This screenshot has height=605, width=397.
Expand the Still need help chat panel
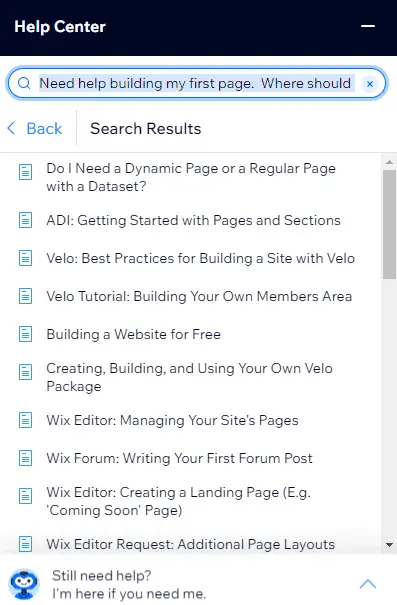click(368, 583)
